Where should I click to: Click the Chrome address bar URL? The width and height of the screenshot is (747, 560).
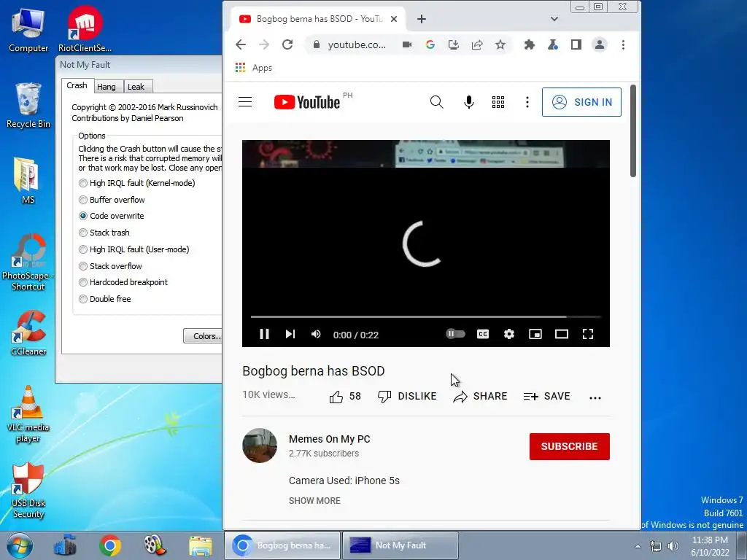click(x=357, y=44)
